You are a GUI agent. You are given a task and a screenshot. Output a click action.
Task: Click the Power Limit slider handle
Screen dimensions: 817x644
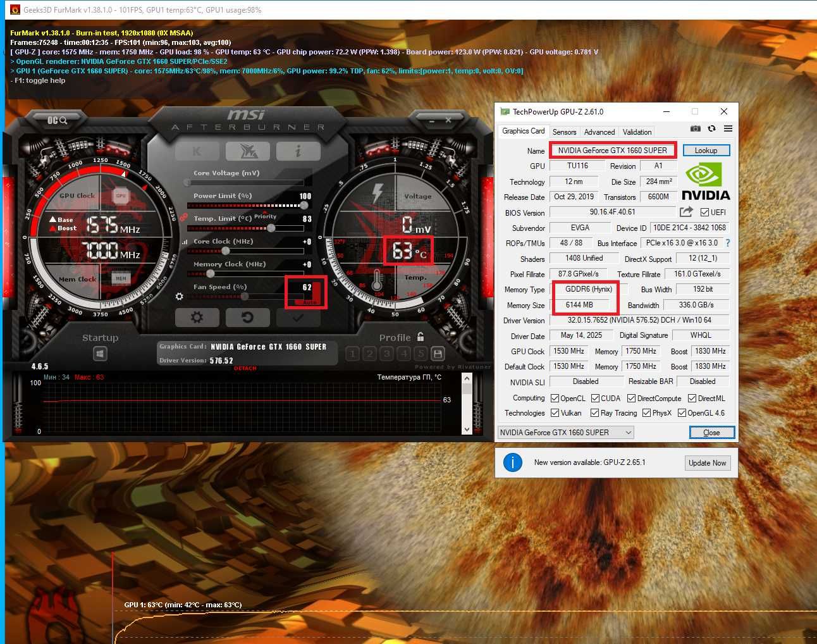[304, 205]
